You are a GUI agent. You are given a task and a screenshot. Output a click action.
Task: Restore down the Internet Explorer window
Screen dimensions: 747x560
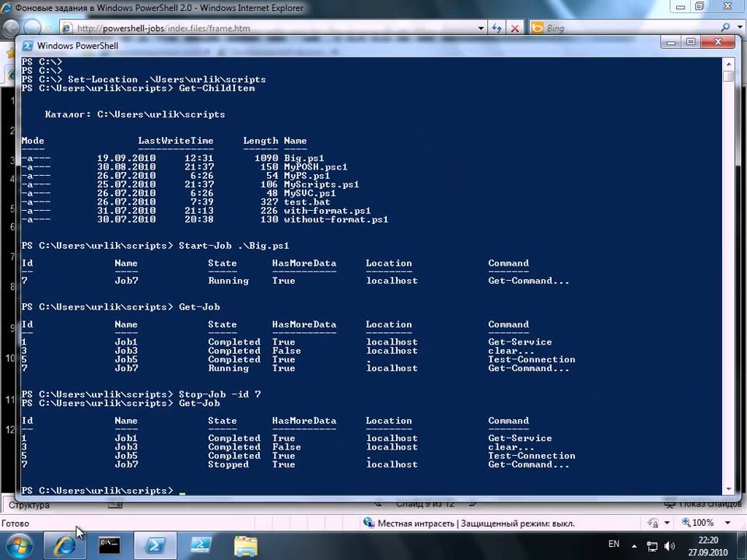700,7
